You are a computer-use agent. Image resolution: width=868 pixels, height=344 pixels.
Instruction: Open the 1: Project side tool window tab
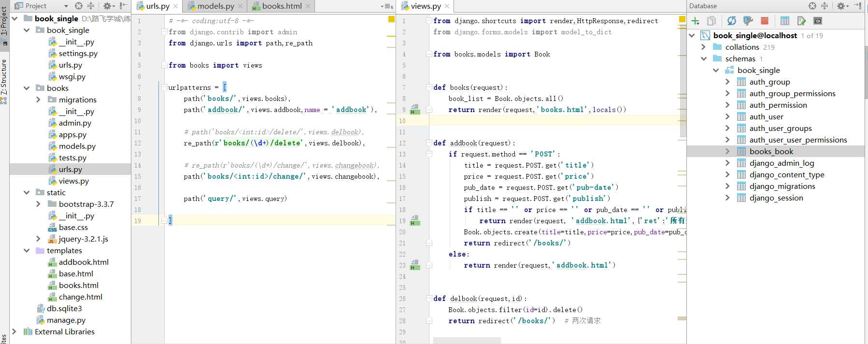tap(4, 25)
